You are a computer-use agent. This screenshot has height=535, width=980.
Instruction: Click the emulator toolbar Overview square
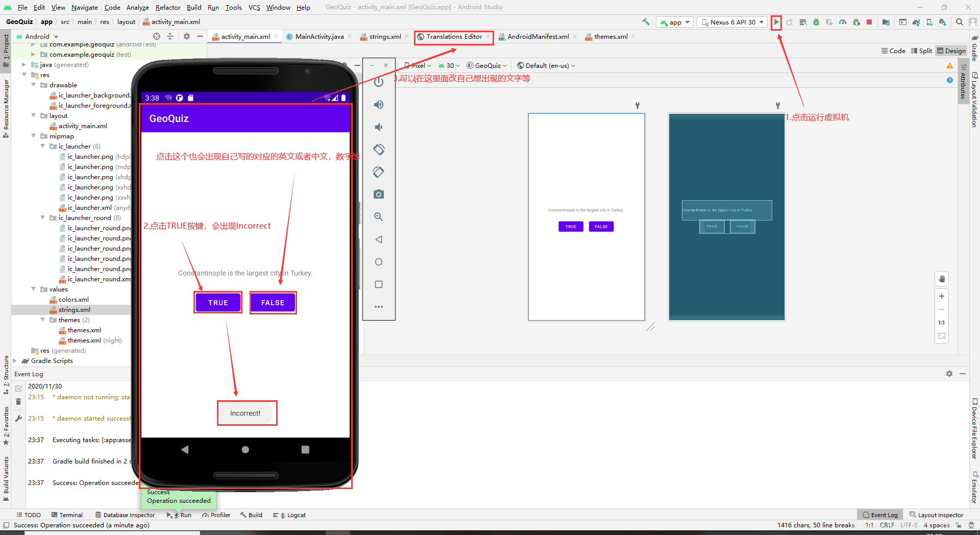click(379, 284)
